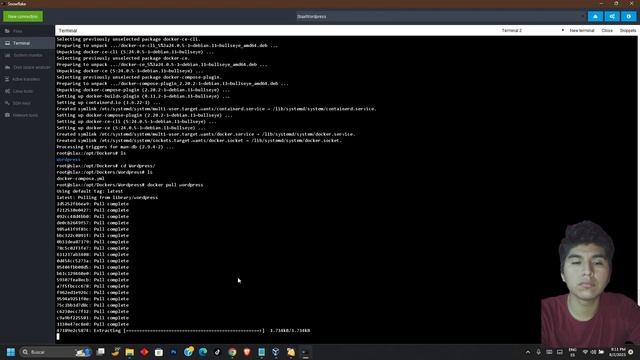Open Linux tools in the sidebar

click(x=27, y=91)
